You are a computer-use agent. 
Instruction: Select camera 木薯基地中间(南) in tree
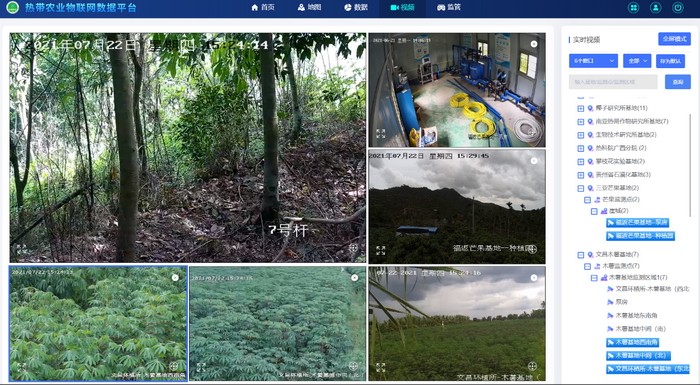click(x=636, y=329)
